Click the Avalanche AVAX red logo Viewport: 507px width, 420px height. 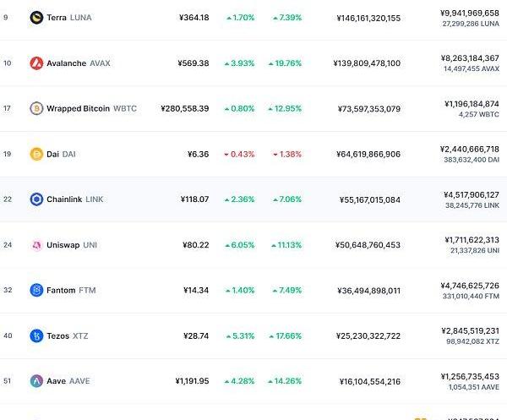pos(36,63)
